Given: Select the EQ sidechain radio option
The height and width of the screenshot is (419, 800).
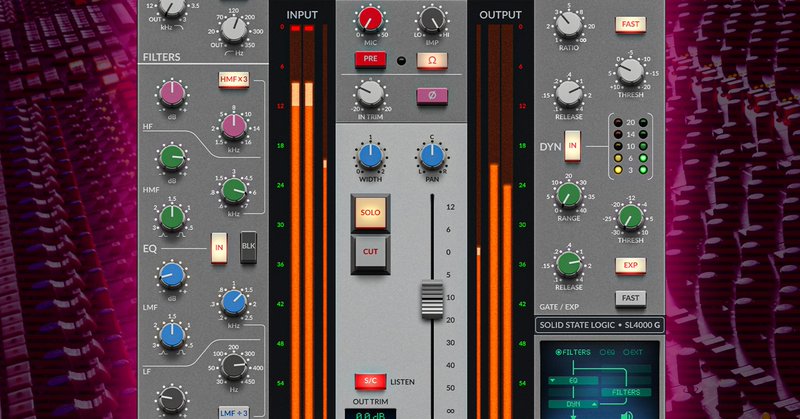Looking at the screenshot, I should 607,352.
